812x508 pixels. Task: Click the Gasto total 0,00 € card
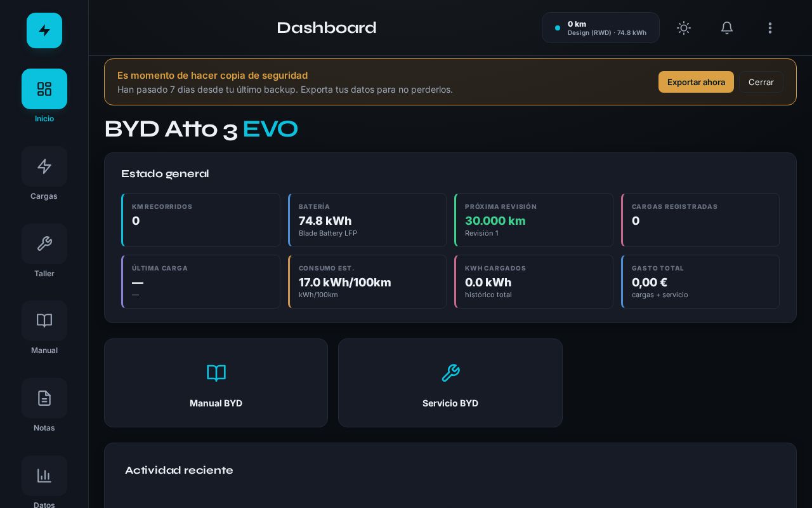point(700,281)
